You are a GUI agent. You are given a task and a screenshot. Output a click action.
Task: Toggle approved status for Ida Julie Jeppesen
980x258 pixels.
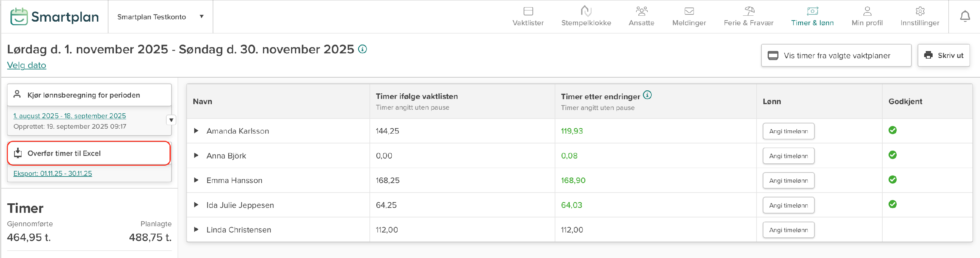892,204
